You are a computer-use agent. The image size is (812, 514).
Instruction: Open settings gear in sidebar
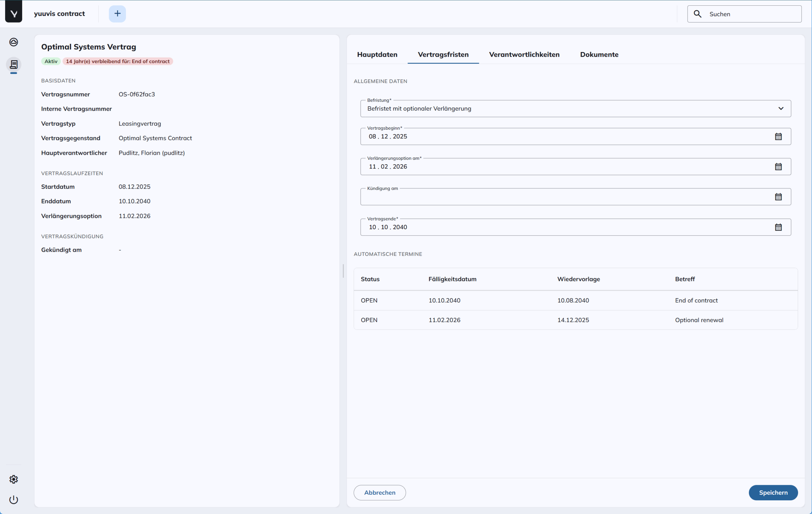pyautogui.click(x=14, y=479)
